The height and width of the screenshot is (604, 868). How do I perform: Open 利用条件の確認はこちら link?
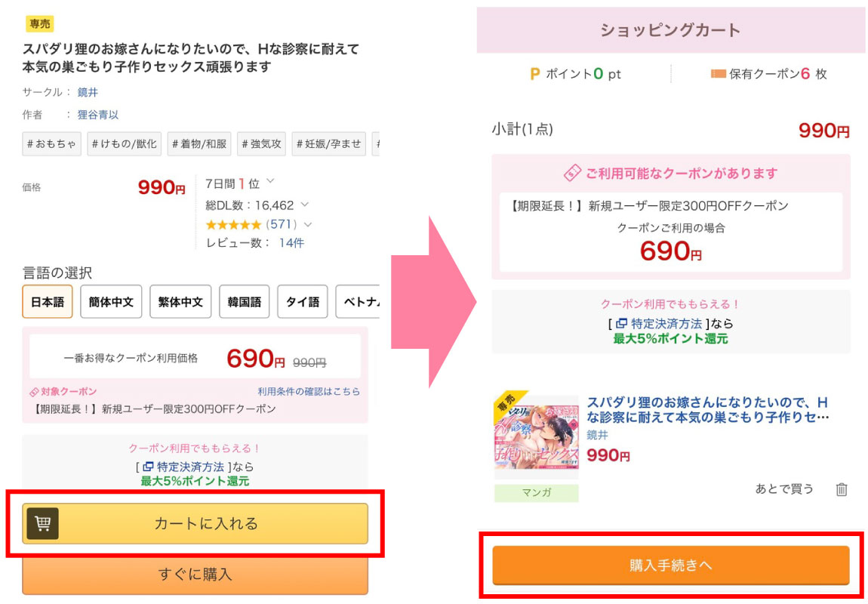[x=309, y=392]
